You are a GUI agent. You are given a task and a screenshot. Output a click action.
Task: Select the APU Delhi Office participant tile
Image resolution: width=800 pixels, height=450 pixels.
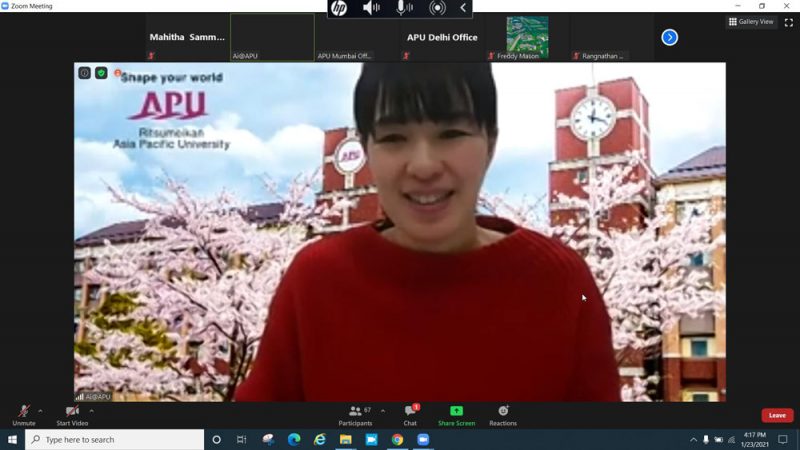coord(442,37)
